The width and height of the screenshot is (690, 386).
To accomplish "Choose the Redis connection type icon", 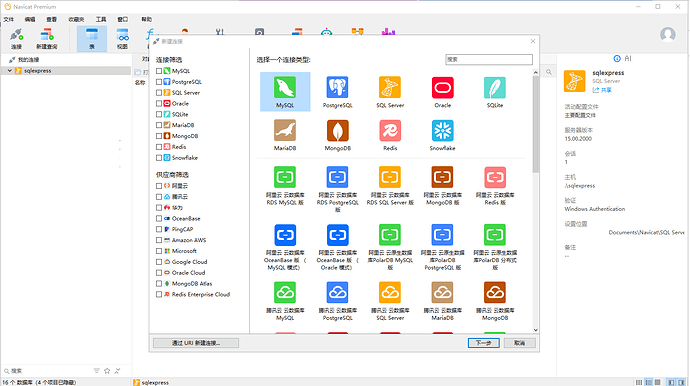I will (x=390, y=131).
